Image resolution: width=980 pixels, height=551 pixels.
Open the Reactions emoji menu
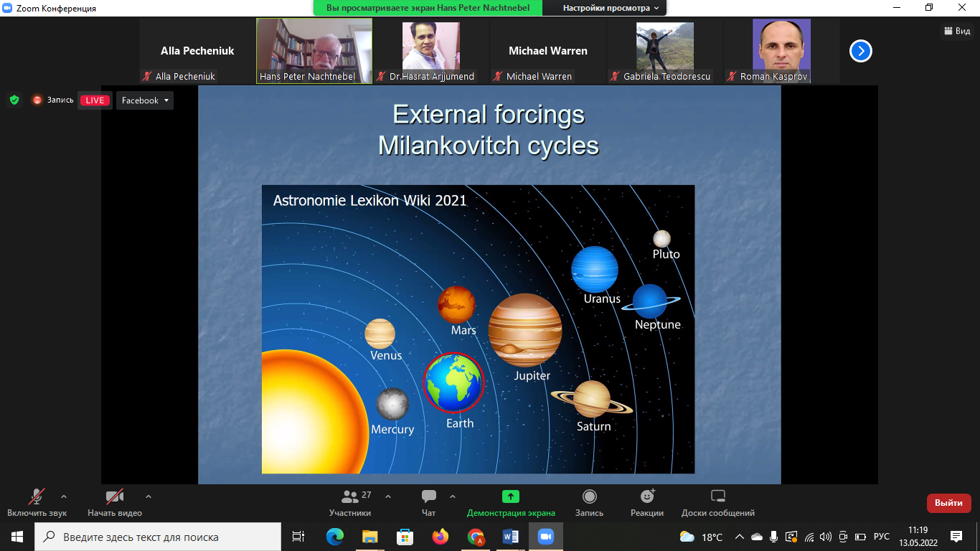646,497
